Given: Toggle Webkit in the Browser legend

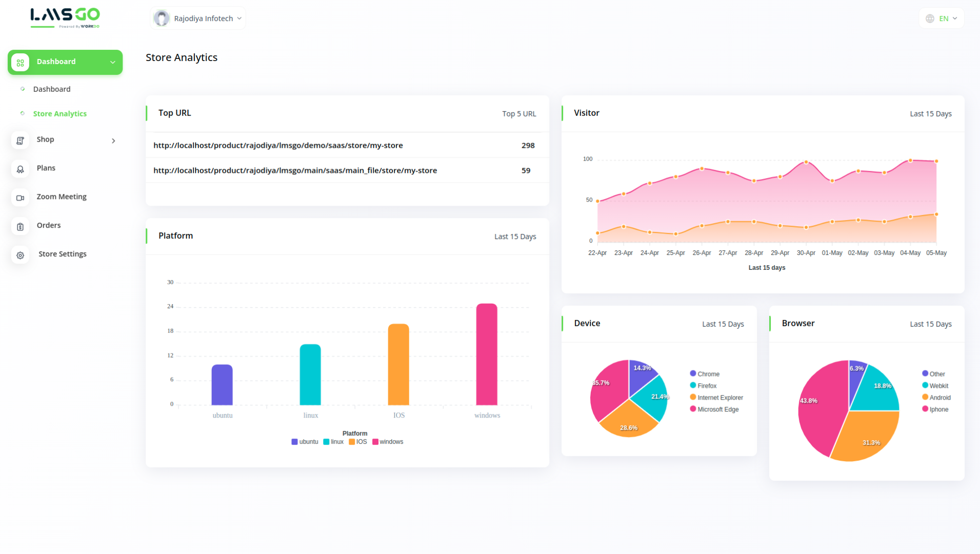Looking at the screenshot, I should pyautogui.click(x=935, y=386).
